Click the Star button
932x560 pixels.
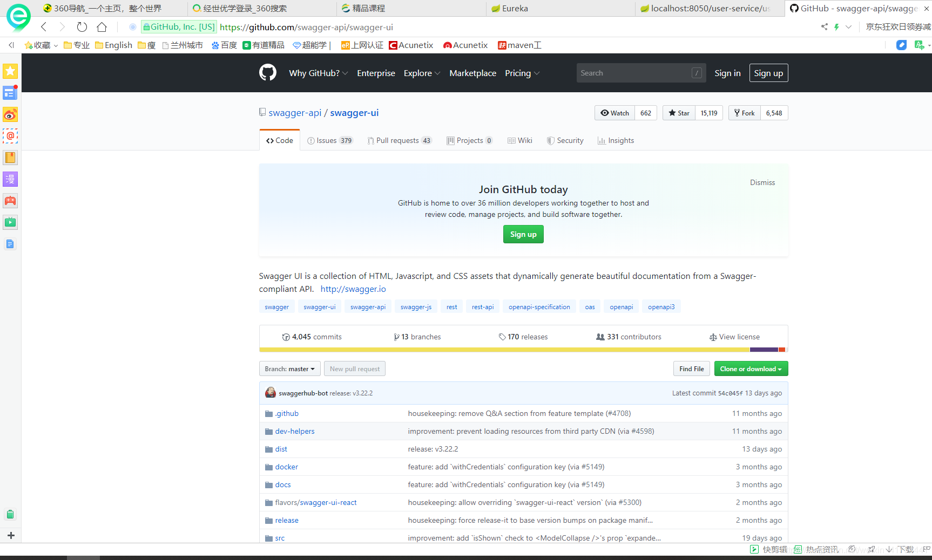click(x=679, y=113)
